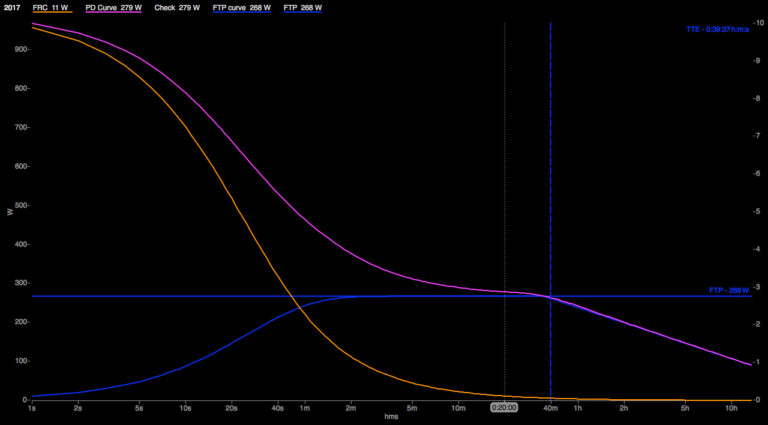
Task: Click the FTP - 268 W line label
Action: [x=729, y=290]
